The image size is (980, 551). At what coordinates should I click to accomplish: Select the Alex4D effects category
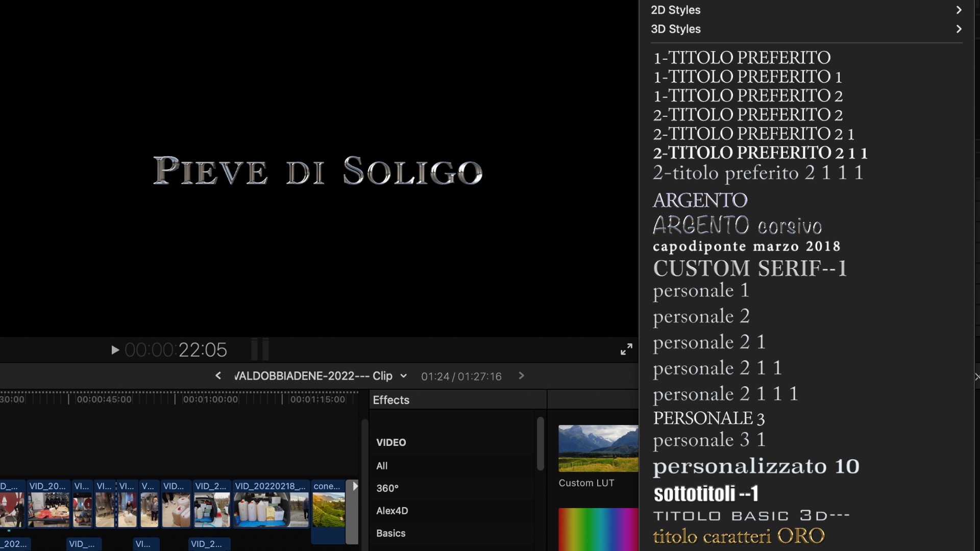point(392,511)
